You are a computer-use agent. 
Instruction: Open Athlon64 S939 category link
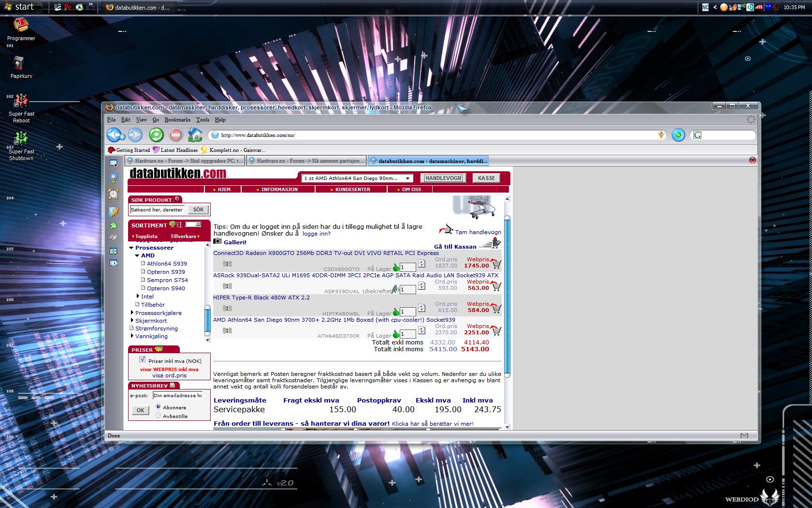coord(167,264)
